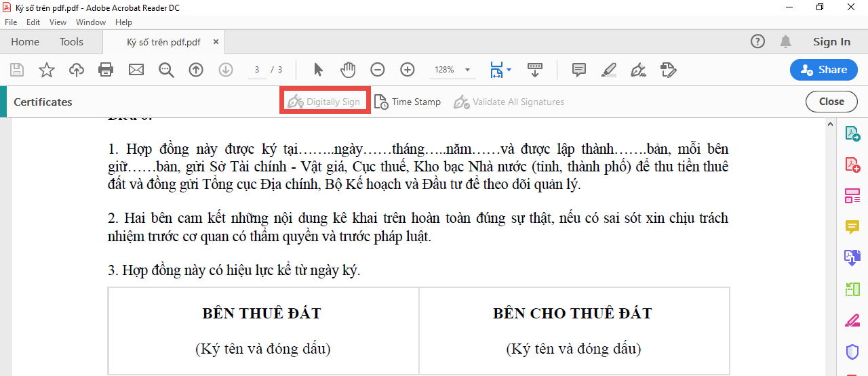Click the page number input field
This screenshot has height=376, width=868.
click(257, 70)
